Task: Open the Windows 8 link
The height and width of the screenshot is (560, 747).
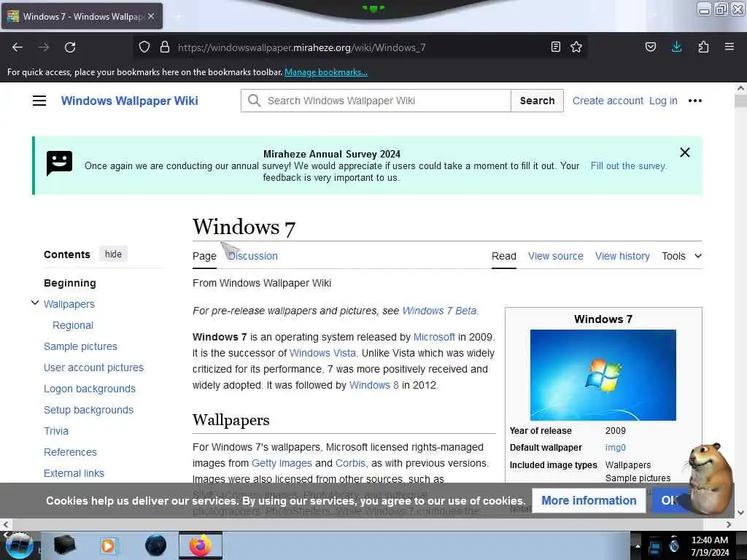Action: click(374, 385)
